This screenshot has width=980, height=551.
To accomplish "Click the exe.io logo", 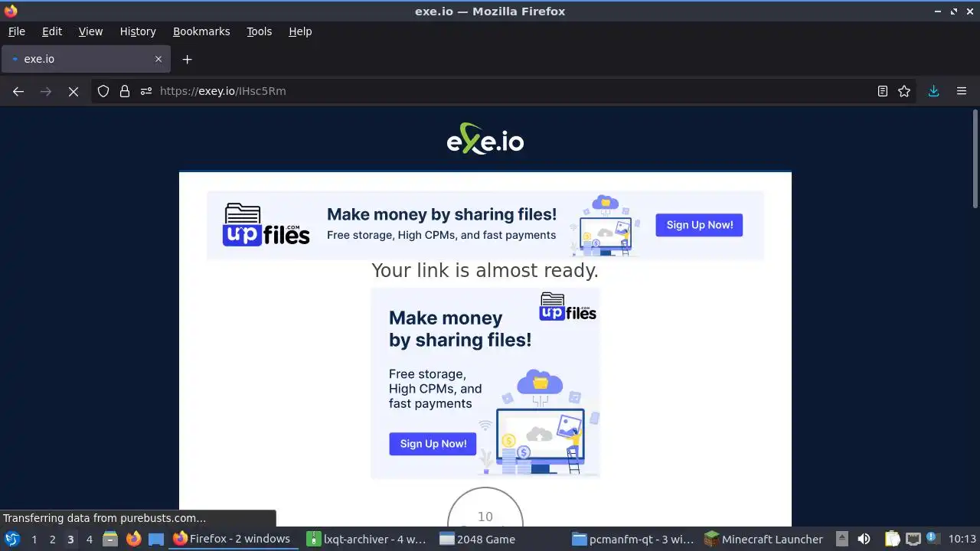I will [485, 139].
